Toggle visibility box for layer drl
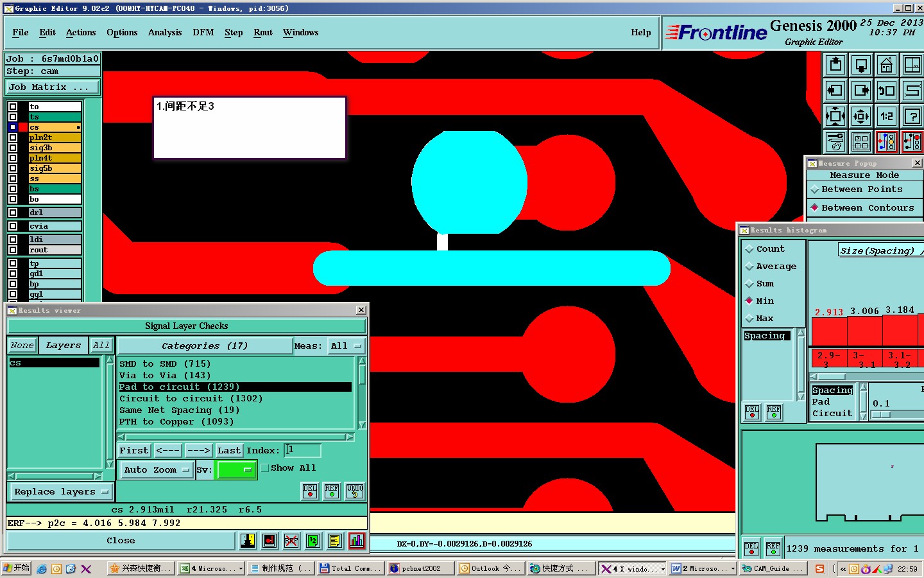 click(x=13, y=213)
